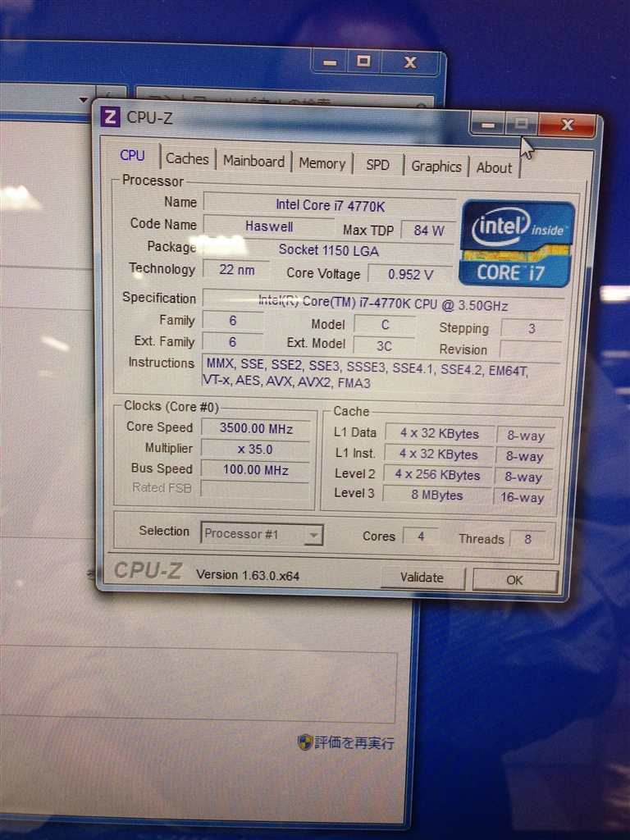Click the Ext. Model value 3C
Screen dimensions: 630x840
click(384, 346)
